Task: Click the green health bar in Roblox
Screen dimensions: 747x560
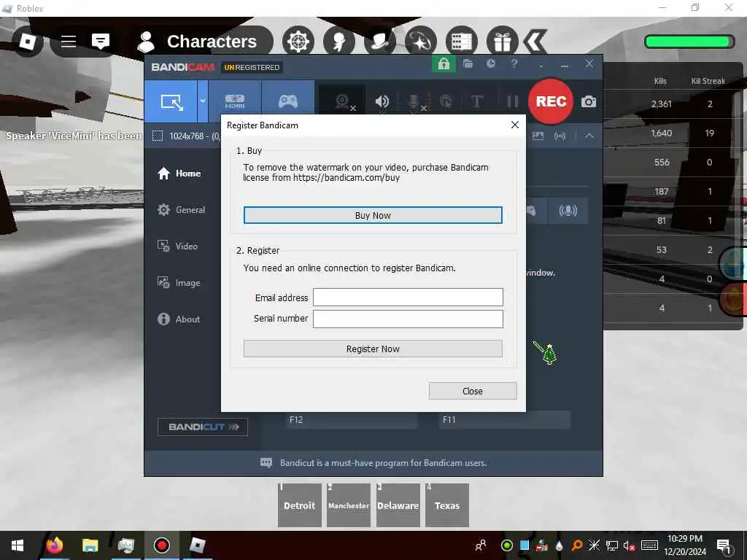Action: 689,42
